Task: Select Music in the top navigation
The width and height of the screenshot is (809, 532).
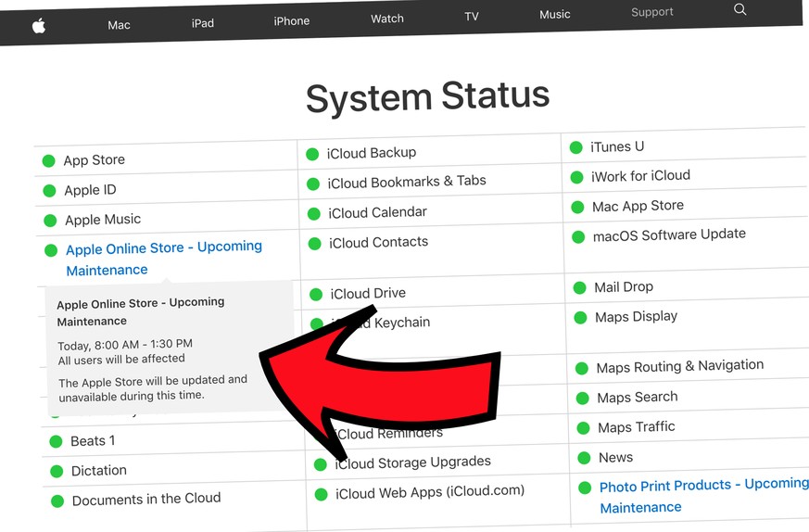Action: click(554, 15)
